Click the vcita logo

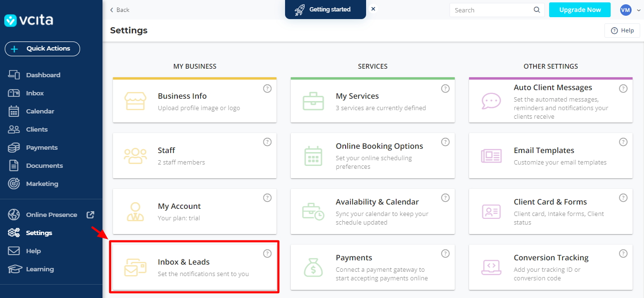(29, 20)
